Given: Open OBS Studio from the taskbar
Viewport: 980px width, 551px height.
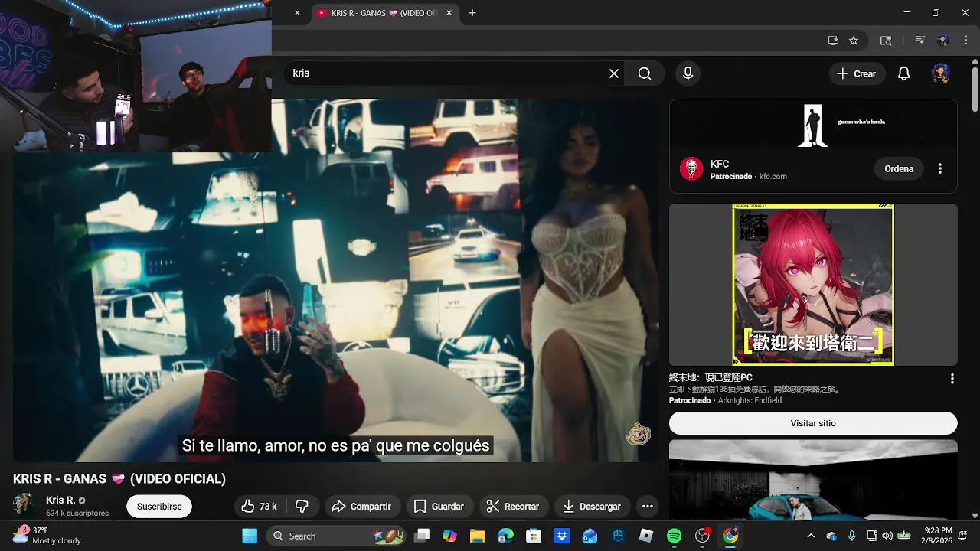Looking at the screenshot, I should click(x=702, y=536).
